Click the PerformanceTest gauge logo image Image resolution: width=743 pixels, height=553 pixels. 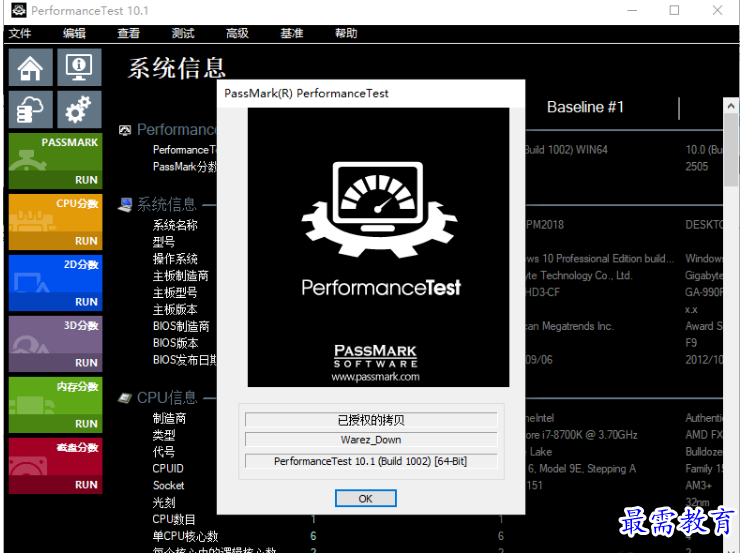(x=379, y=209)
